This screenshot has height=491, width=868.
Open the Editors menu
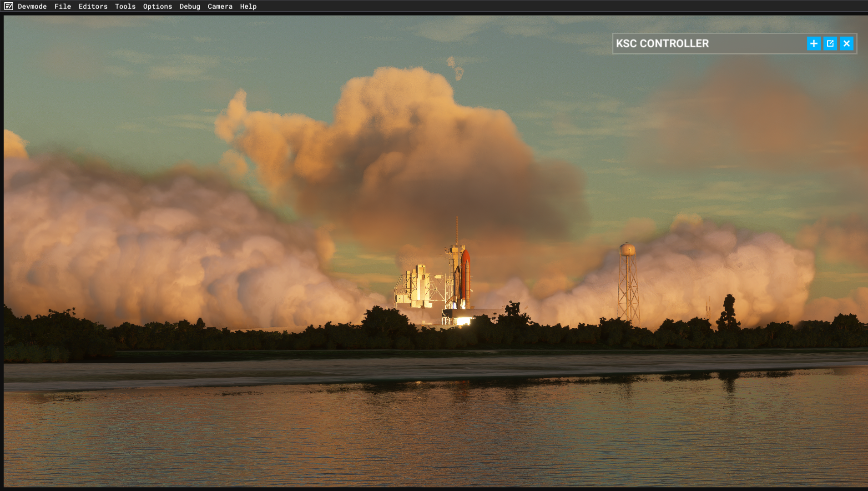click(x=93, y=6)
